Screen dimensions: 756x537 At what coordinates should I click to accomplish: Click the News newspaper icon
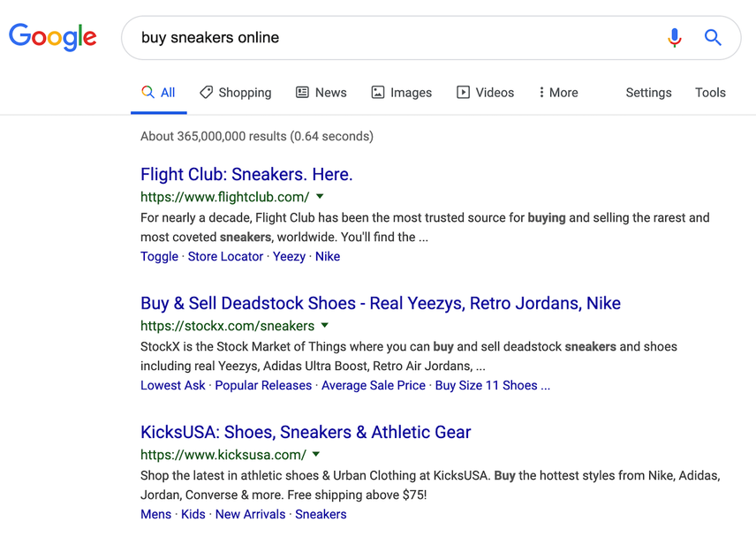(302, 92)
